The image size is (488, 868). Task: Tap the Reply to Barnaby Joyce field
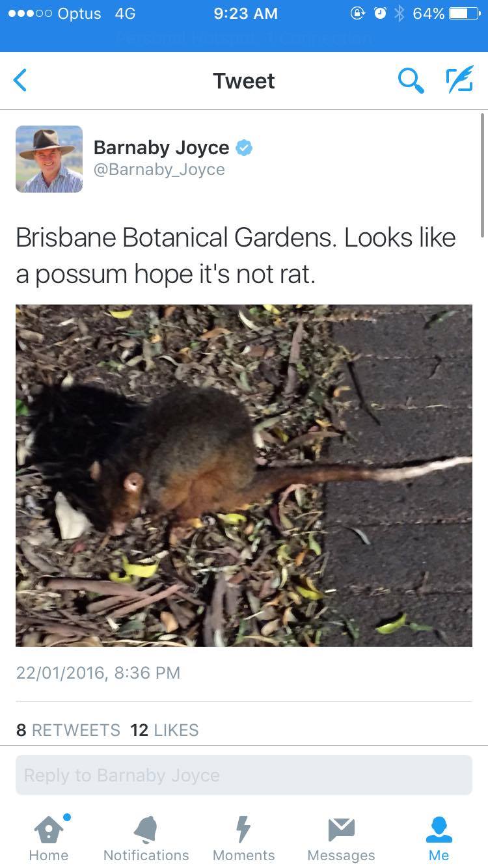(x=244, y=775)
